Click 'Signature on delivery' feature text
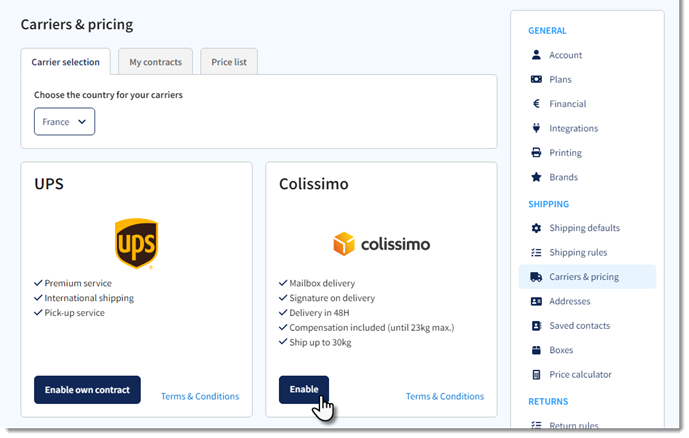Screen dimensions: 689x438 pos(332,298)
